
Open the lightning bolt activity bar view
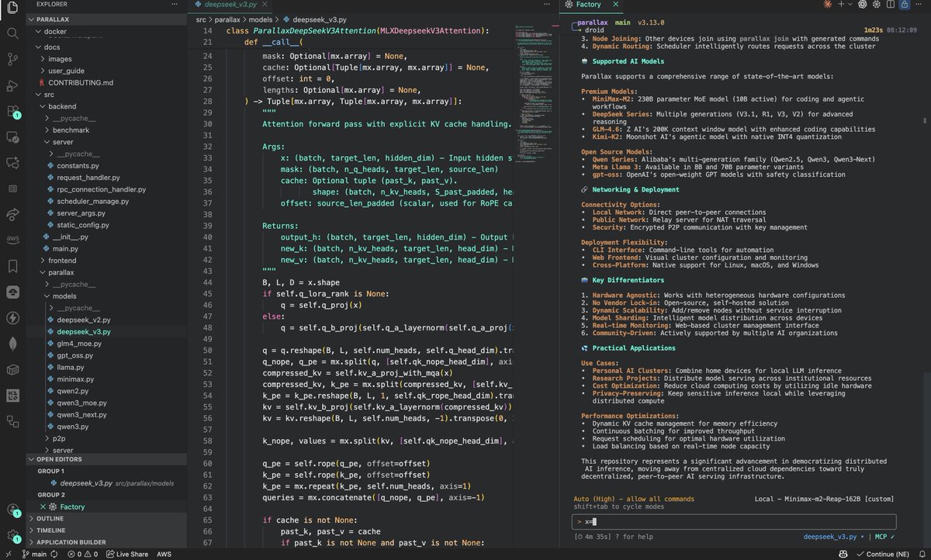[12, 318]
